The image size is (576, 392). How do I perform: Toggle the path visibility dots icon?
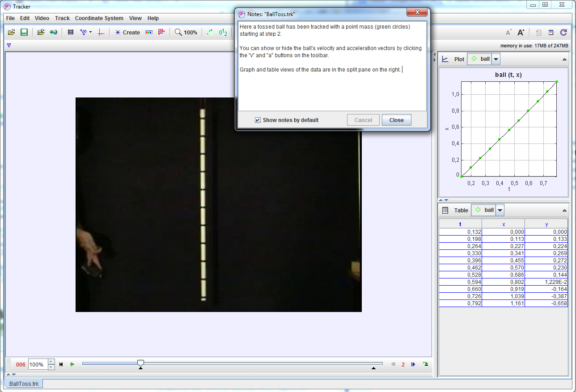pos(210,32)
